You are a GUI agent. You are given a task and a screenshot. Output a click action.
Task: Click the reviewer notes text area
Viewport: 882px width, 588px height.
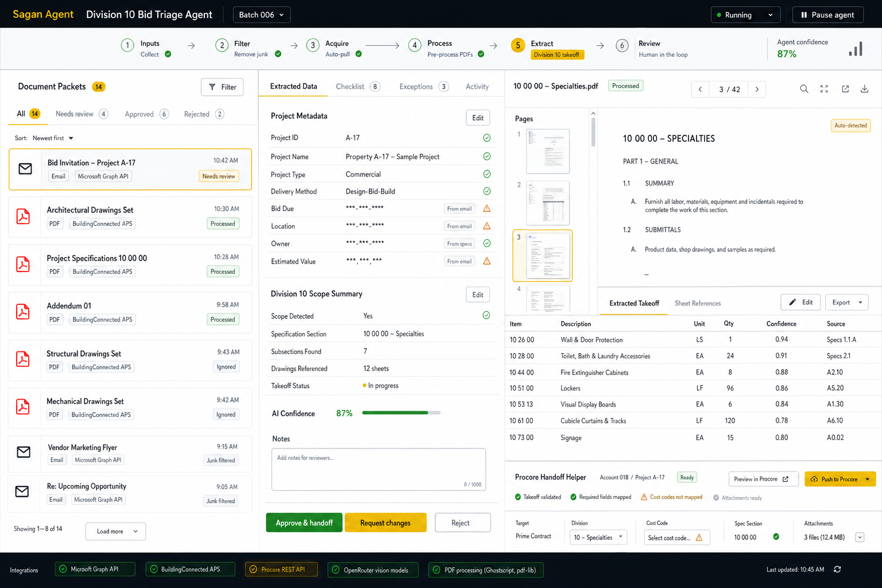(x=378, y=470)
